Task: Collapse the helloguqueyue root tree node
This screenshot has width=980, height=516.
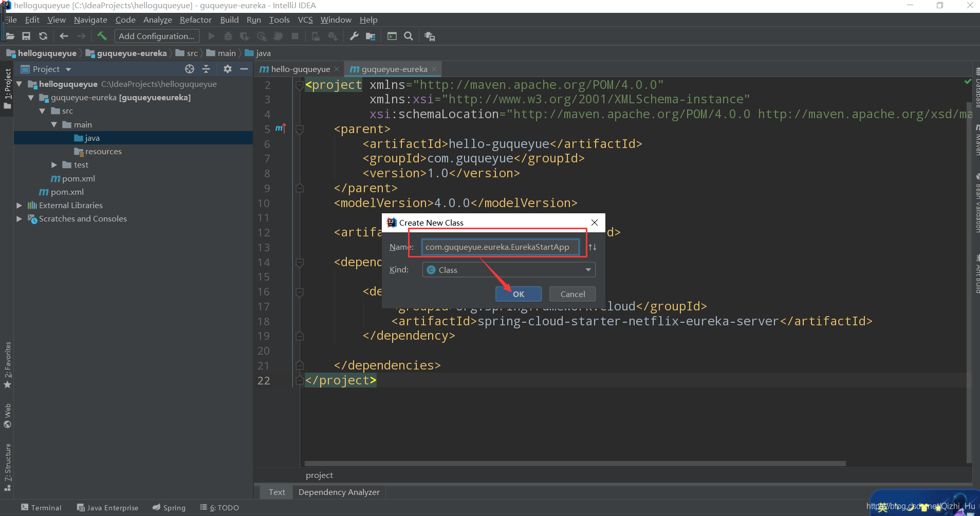Action: pyautogui.click(x=19, y=84)
